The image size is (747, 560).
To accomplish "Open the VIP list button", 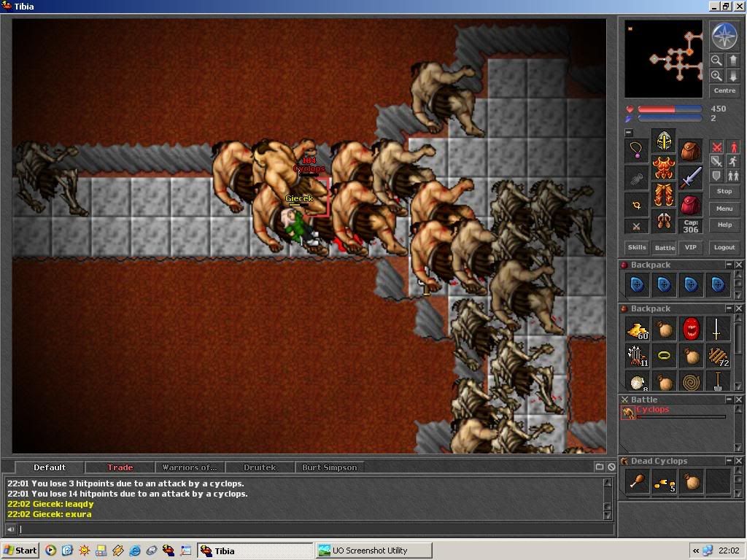I will click(690, 247).
